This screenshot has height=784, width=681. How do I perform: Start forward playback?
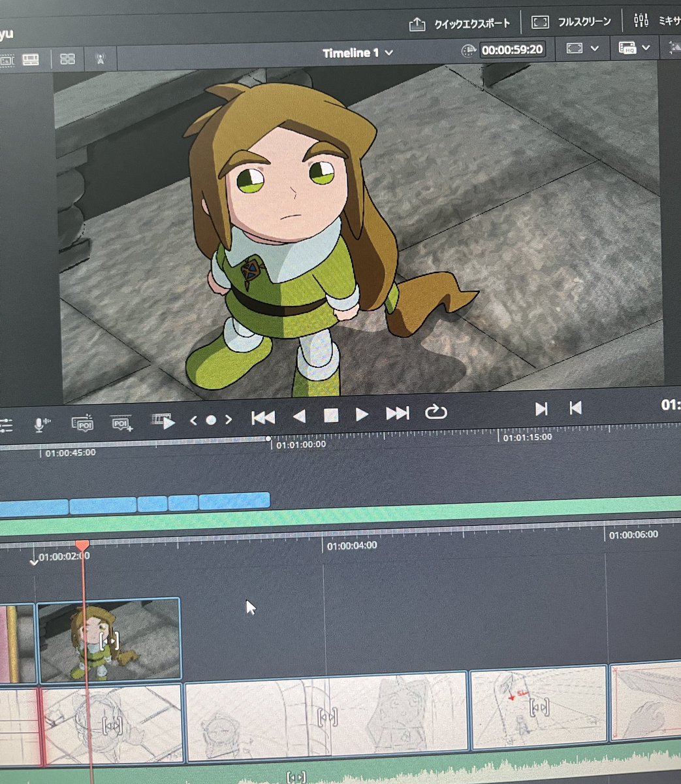coord(362,414)
